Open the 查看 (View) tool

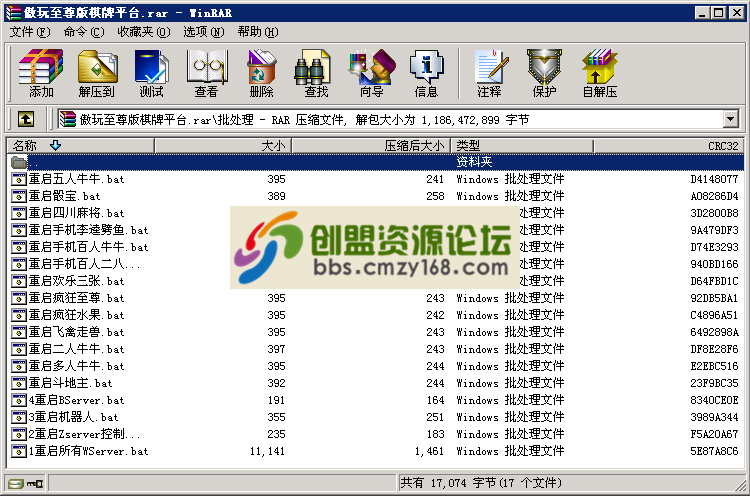[x=207, y=73]
